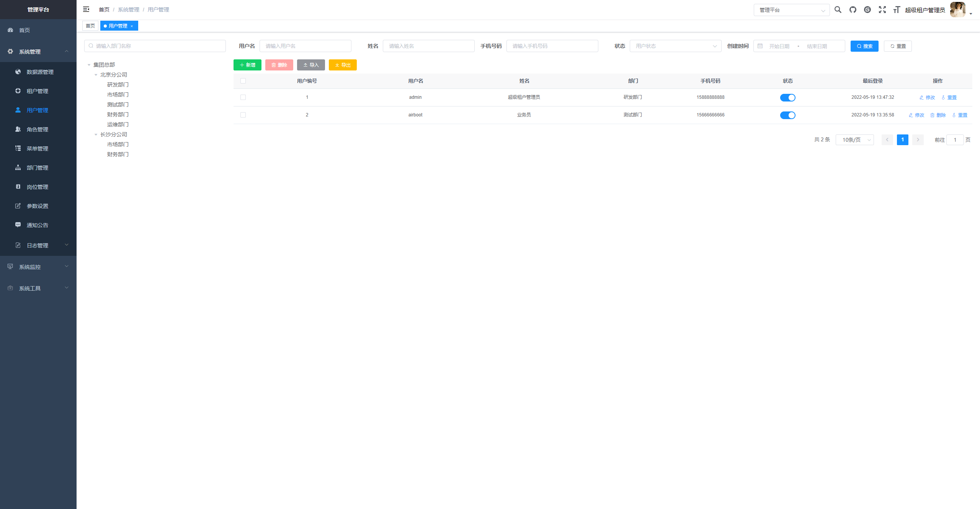
Task: Click the 请输入用户名 input field
Action: point(305,46)
